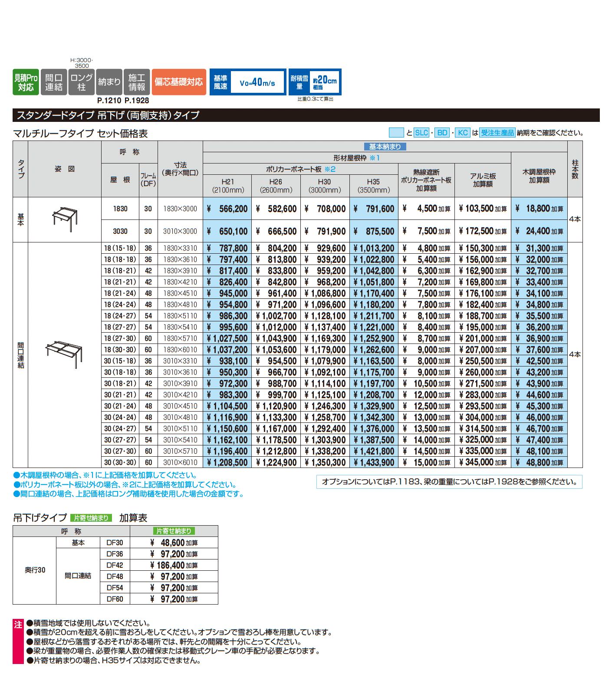The image size is (612, 700).
Task: Select the 間口連結 badge icon
Action: click(54, 82)
